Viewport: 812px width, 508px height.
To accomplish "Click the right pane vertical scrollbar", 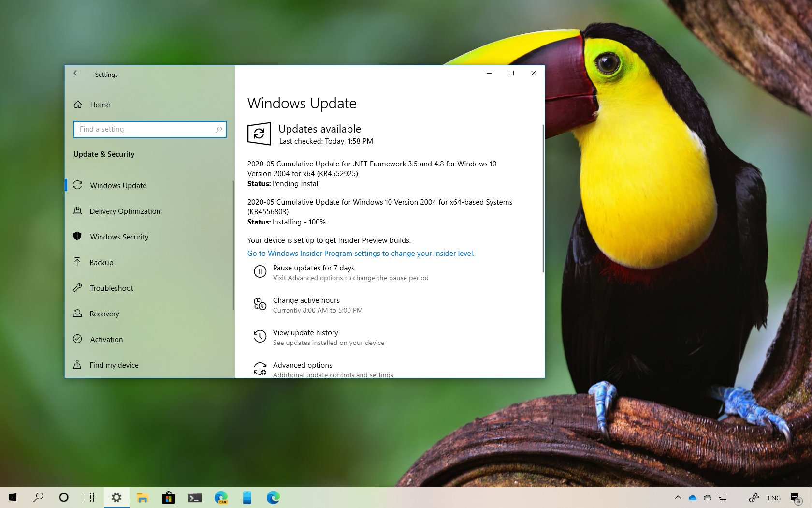I will (x=543, y=198).
